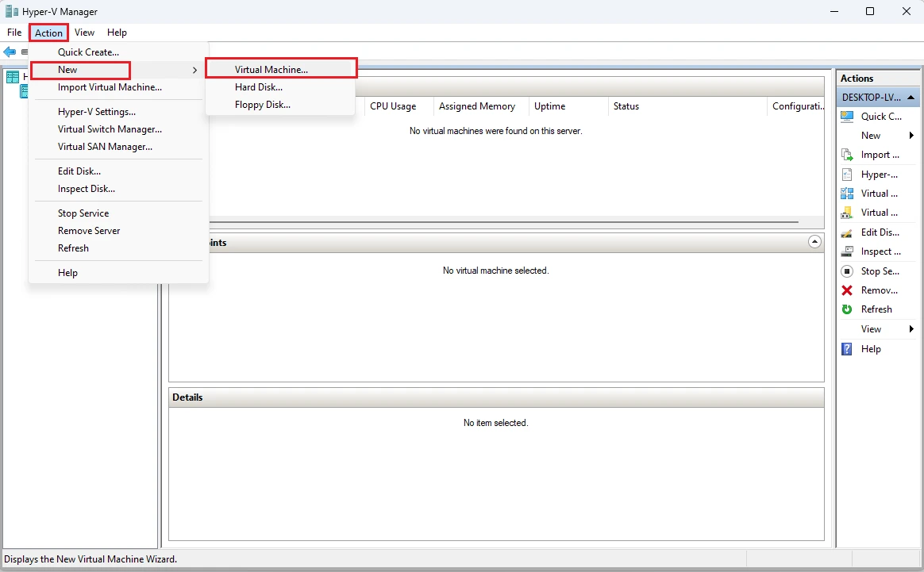
Task: Choose Virtual Machine... from New submenu
Action: click(x=280, y=70)
